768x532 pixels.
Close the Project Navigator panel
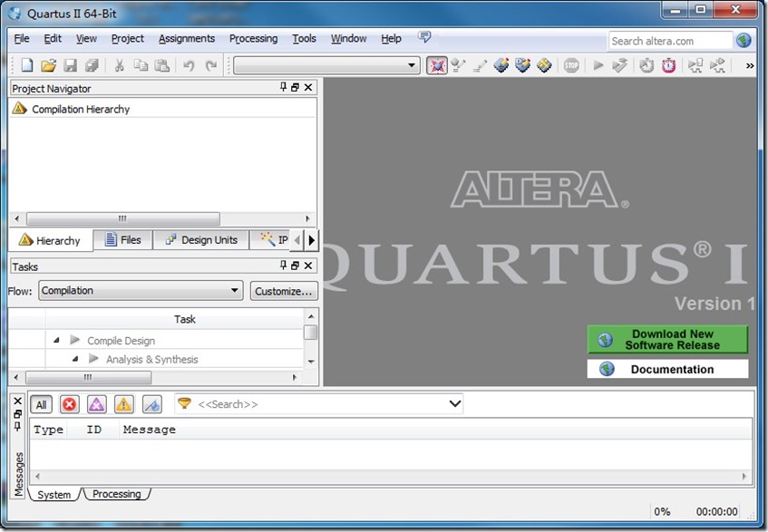308,87
